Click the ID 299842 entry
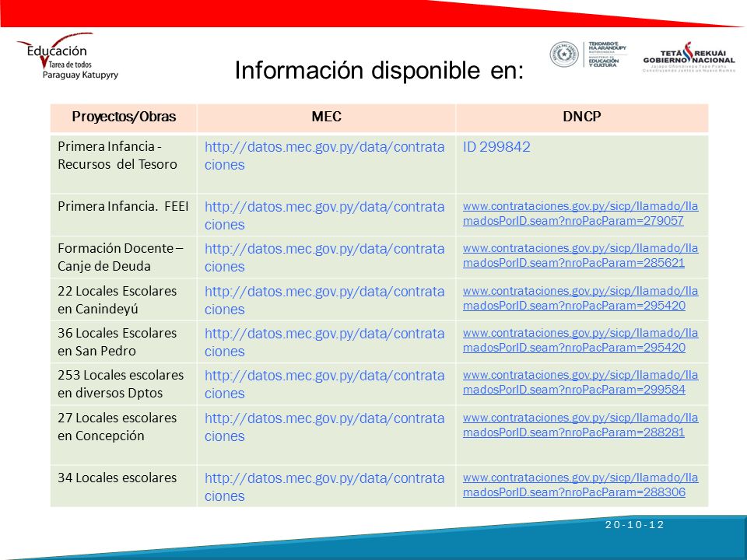This screenshot has height=560, width=747. 496,147
